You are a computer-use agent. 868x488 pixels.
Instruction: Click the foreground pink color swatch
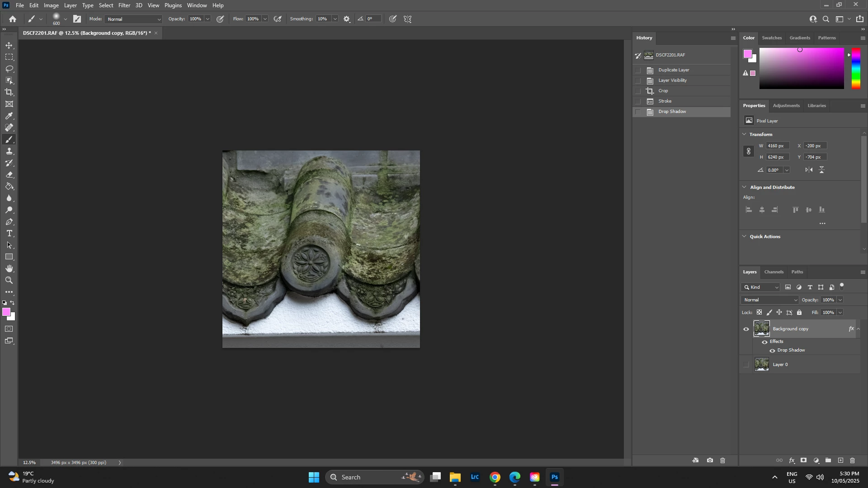pyautogui.click(x=6, y=312)
